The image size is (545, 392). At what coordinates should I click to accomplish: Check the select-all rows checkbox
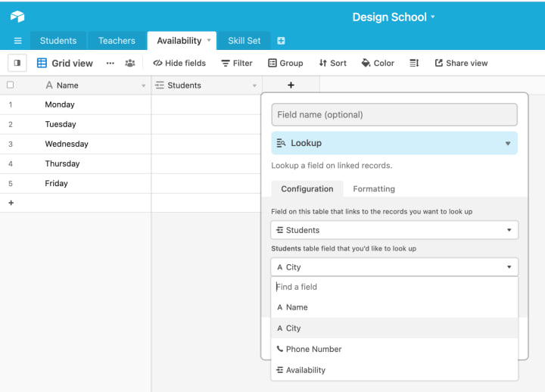point(11,86)
